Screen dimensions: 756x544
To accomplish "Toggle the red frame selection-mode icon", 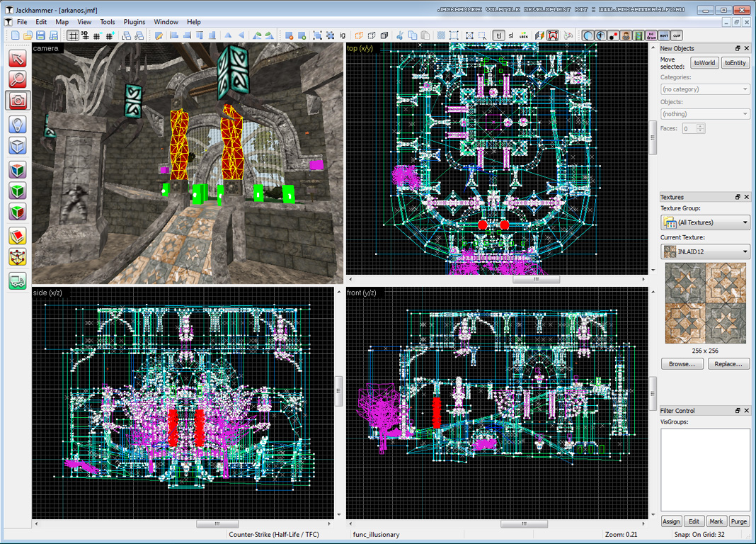I will tap(553, 35).
